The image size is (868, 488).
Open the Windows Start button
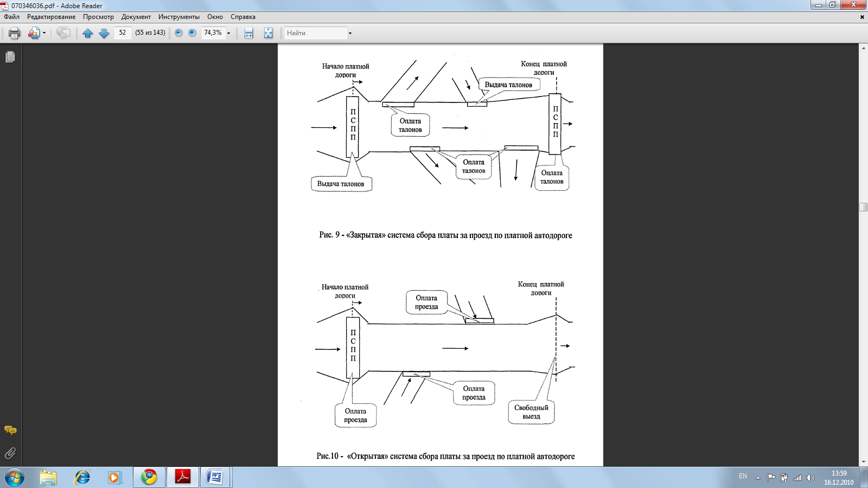(x=15, y=477)
